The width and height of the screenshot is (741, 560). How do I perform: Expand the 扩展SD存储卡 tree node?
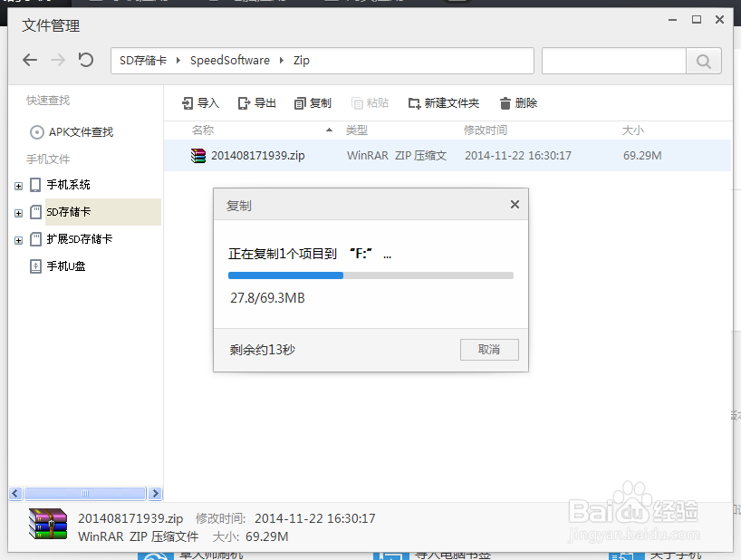pyautogui.click(x=18, y=240)
